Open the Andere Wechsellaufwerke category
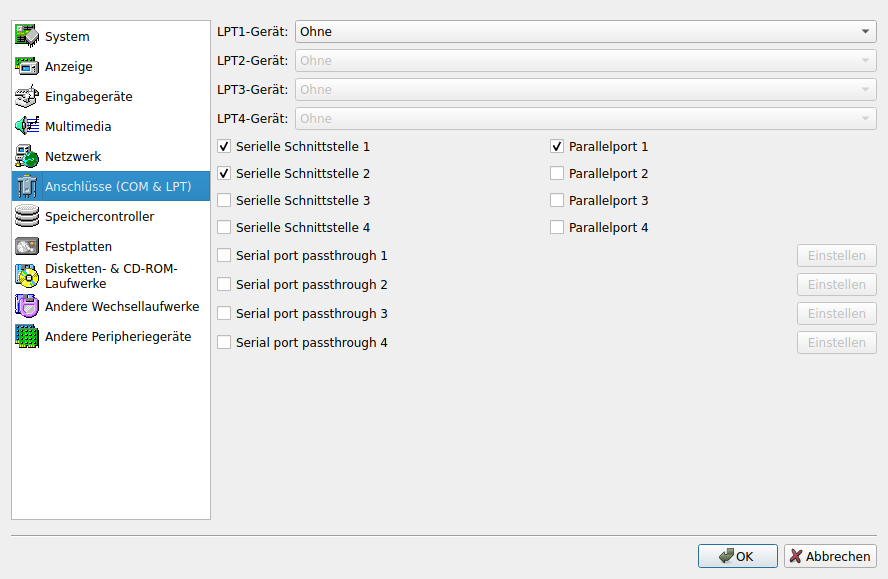The image size is (888, 579). [121, 307]
